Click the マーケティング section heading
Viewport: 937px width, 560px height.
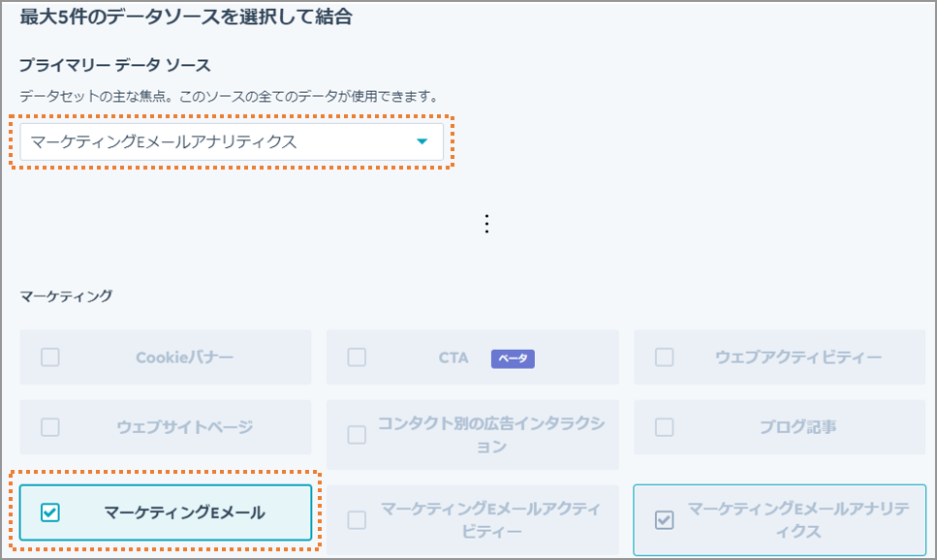tap(66, 296)
